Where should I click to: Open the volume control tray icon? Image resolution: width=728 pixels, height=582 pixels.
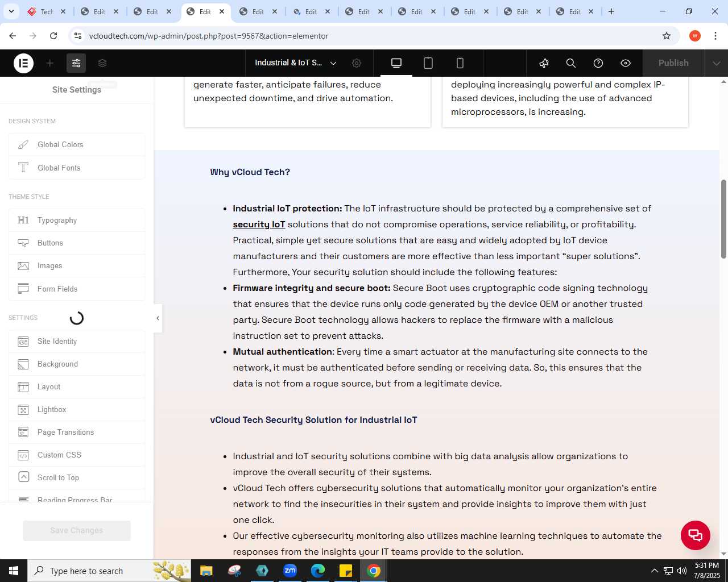point(681,571)
